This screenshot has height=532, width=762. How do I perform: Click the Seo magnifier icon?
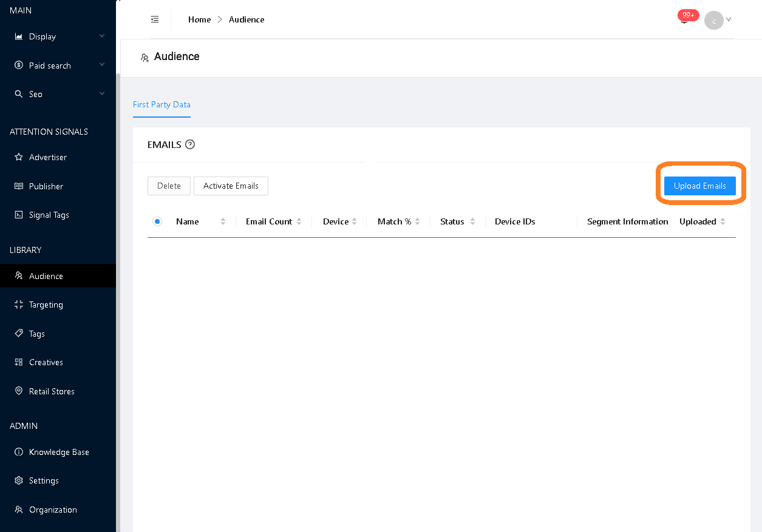pyautogui.click(x=19, y=94)
